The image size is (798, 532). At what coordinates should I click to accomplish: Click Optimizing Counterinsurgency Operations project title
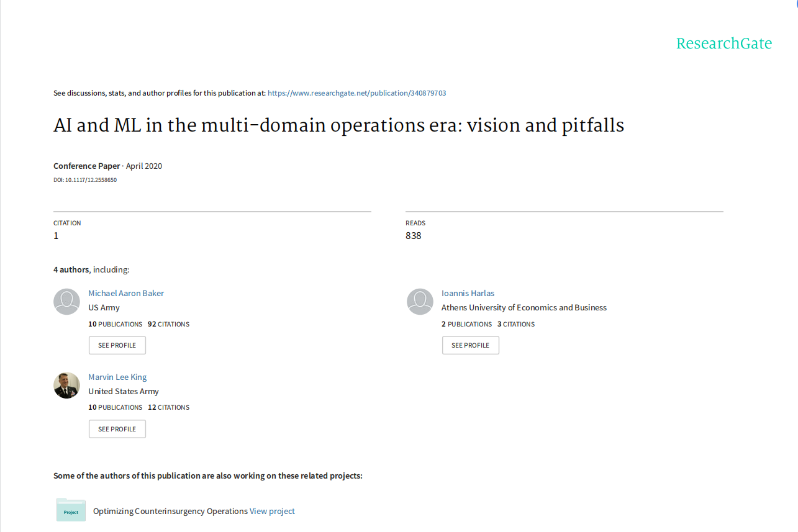click(170, 512)
